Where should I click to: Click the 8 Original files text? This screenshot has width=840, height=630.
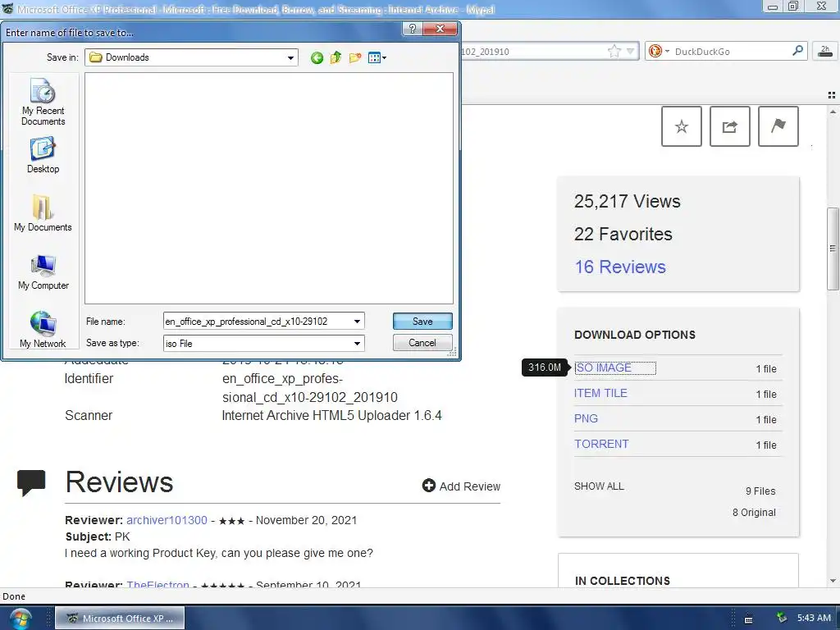point(754,513)
